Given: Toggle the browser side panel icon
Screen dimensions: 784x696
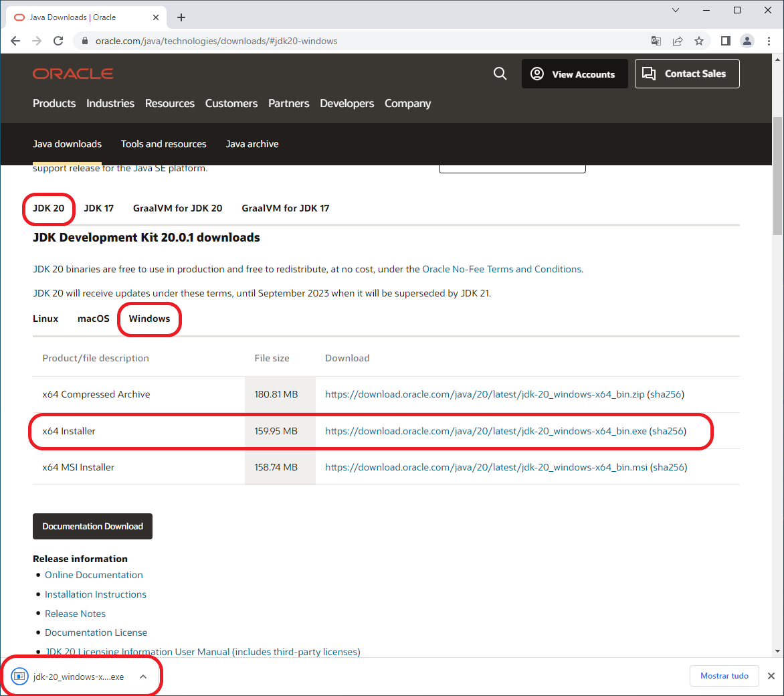Looking at the screenshot, I should coord(725,41).
